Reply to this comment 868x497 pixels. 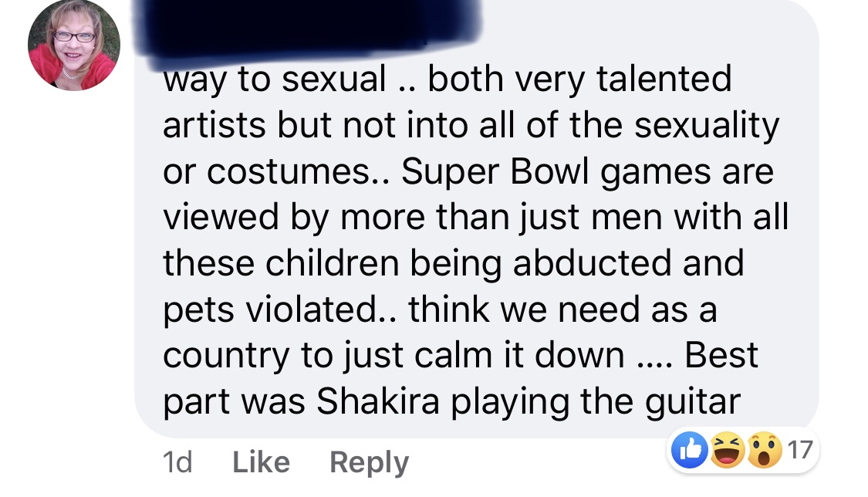pos(369,462)
